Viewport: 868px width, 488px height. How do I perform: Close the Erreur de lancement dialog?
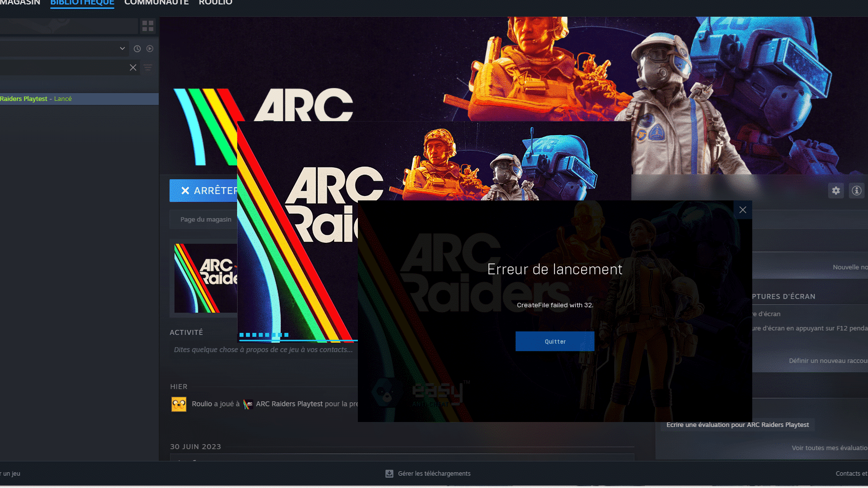click(x=743, y=210)
